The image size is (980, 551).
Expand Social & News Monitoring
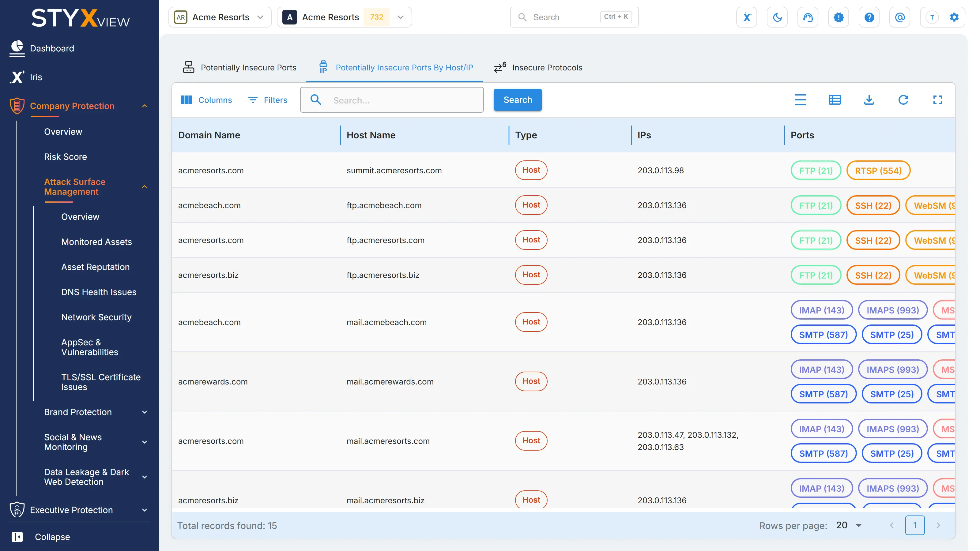coord(145,442)
